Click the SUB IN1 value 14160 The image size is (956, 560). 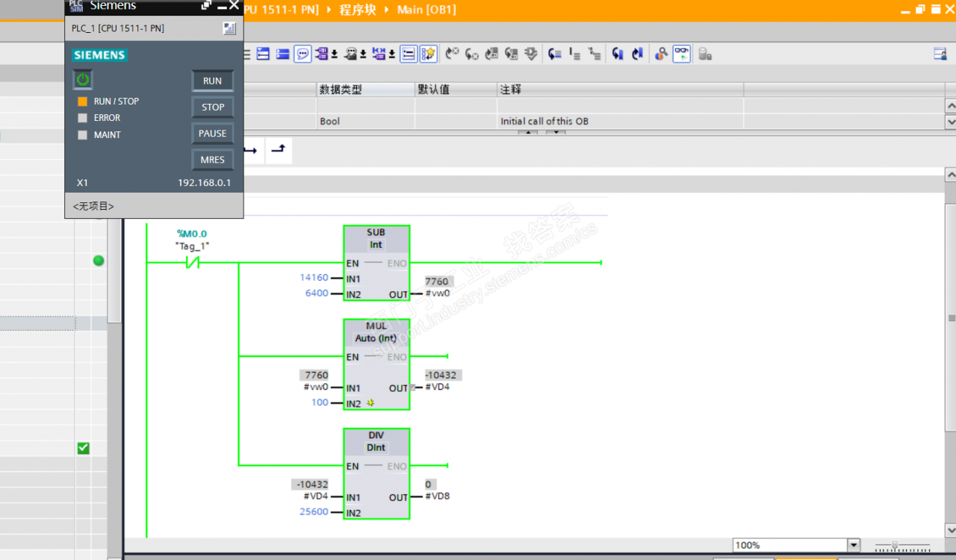coord(314,278)
